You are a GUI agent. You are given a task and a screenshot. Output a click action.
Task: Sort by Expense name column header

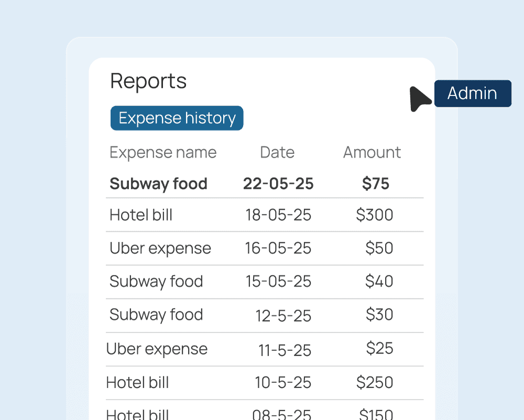click(163, 153)
